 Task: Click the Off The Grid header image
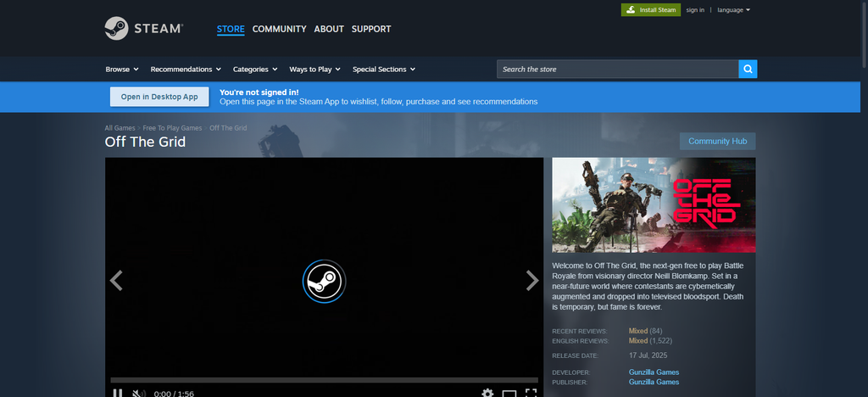[x=654, y=205]
